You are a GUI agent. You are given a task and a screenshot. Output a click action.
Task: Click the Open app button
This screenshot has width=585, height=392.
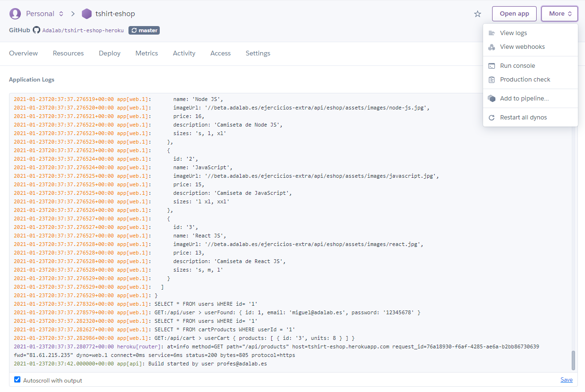(x=514, y=14)
